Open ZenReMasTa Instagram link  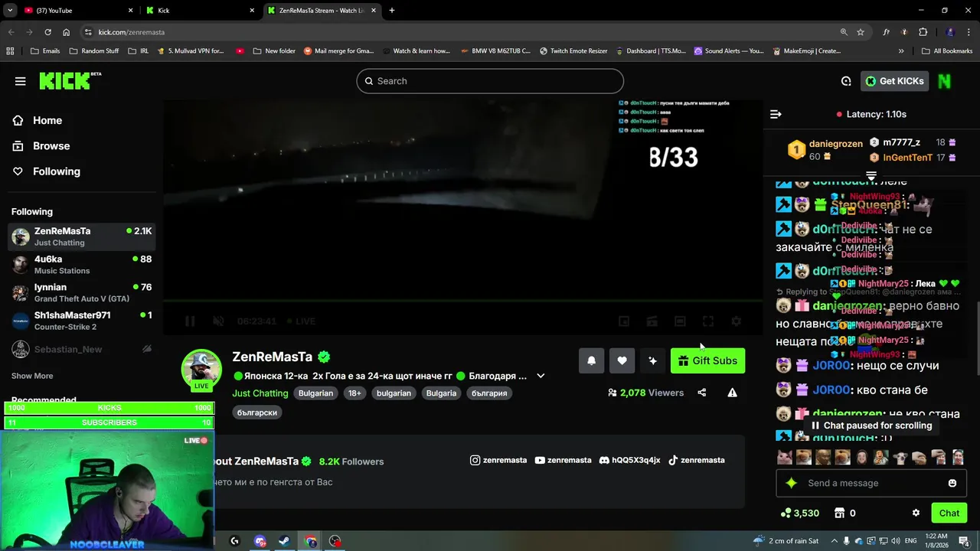(498, 460)
